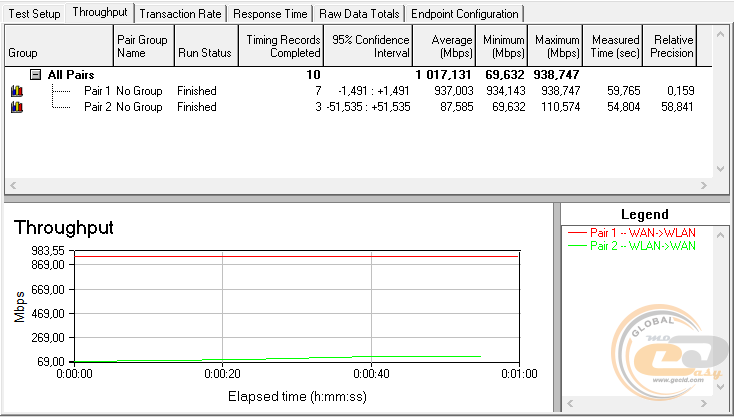Select the Throughput tab

pyautogui.click(x=100, y=13)
